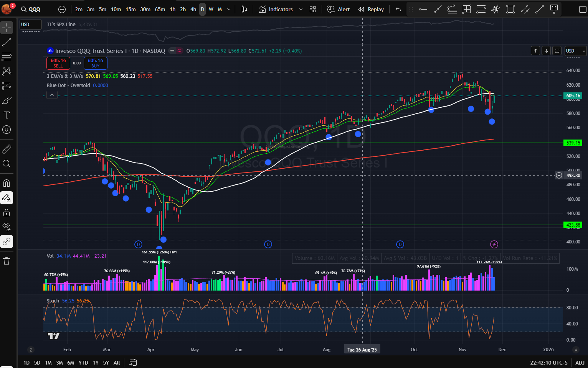Click the dividend D marker near April
Image resolution: width=588 pixels, height=368 pixels.
pos(138,244)
